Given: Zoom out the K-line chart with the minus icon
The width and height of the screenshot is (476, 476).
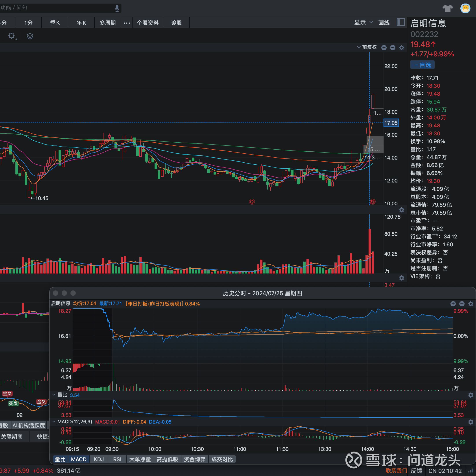Looking at the screenshot, I should [393, 47].
